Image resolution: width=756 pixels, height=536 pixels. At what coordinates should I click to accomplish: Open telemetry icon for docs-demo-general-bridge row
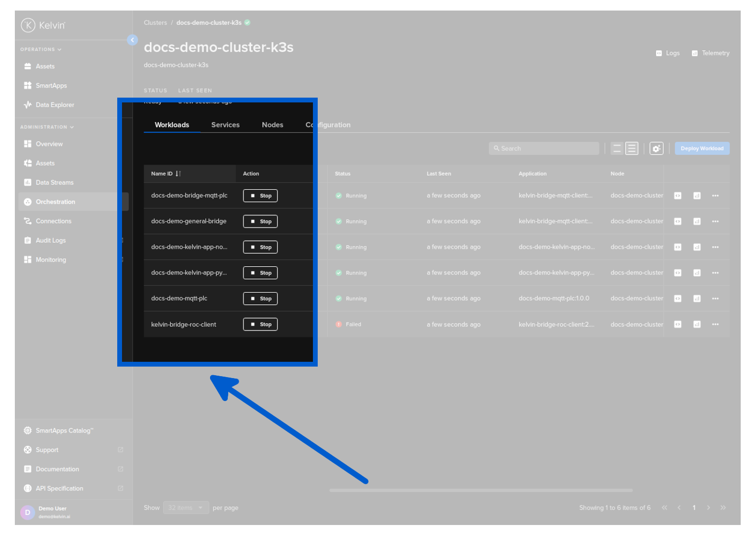pyautogui.click(x=697, y=222)
